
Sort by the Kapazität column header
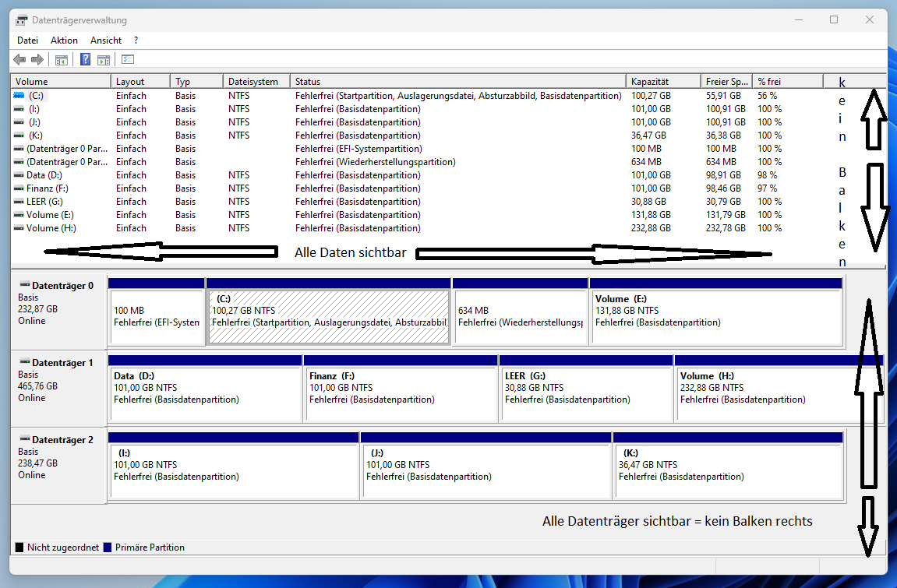point(664,82)
